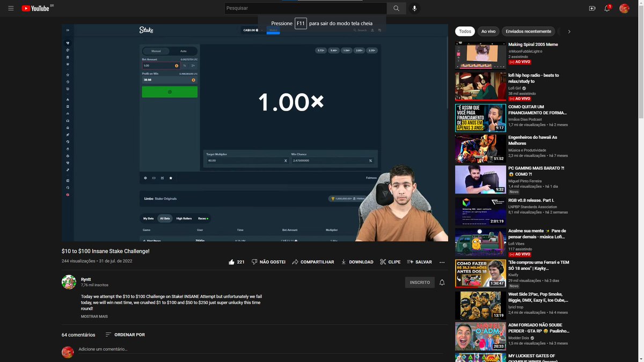The width and height of the screenshot is (644, 362).
Task: Click the 64 comentários count text
Action: 78,335
